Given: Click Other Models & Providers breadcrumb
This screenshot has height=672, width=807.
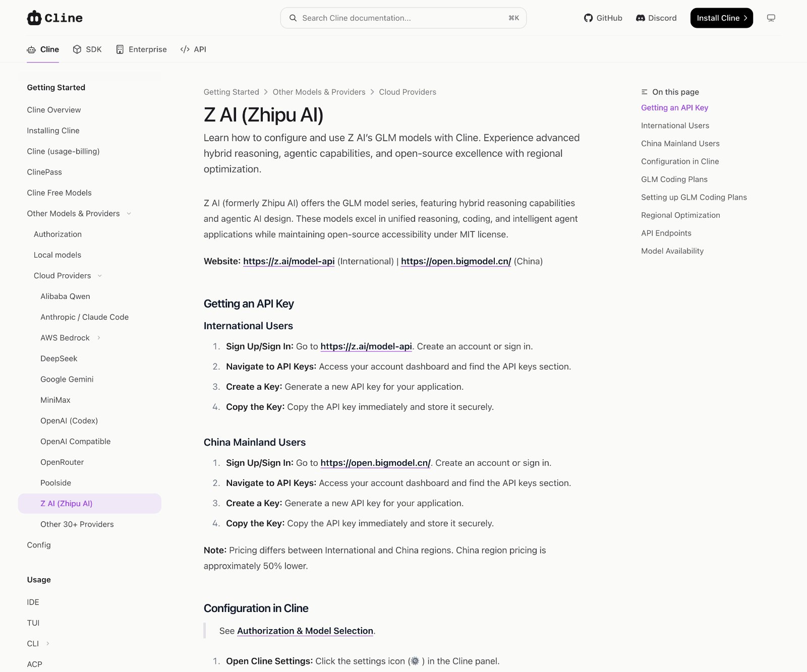Looking at the screenshot, I should coord(319,92).
